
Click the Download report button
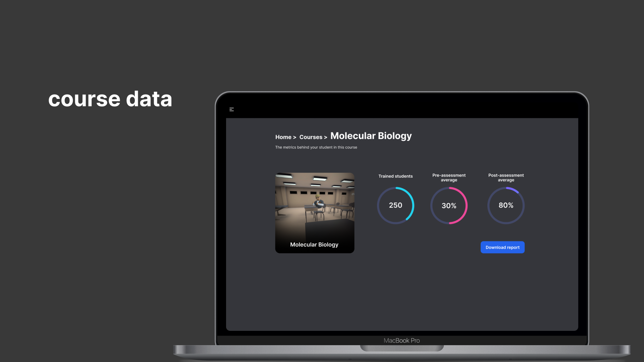coord(502,247)
